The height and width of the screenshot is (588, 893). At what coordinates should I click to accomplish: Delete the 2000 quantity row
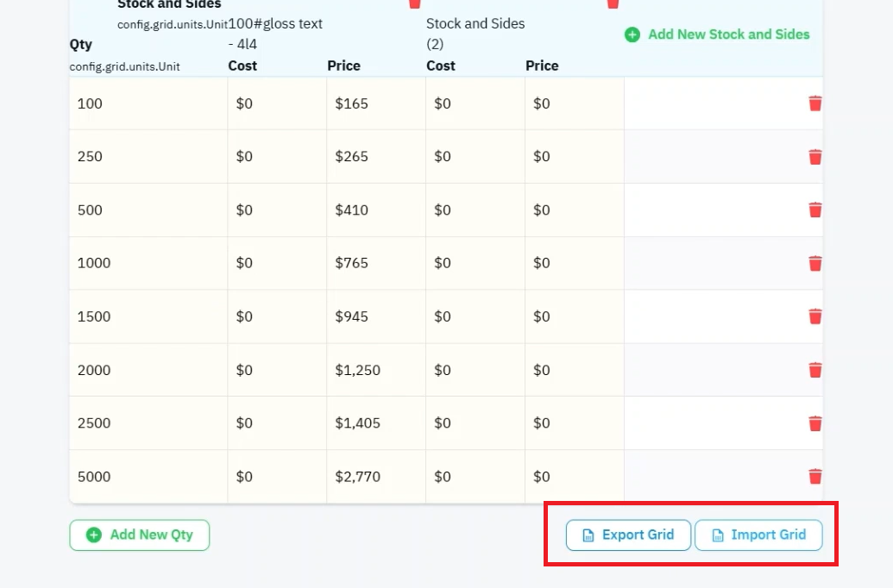click(815, 370)
